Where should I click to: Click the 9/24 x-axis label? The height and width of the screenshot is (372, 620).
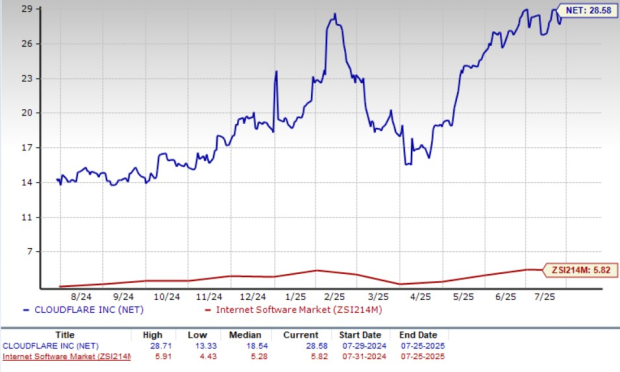123,296
